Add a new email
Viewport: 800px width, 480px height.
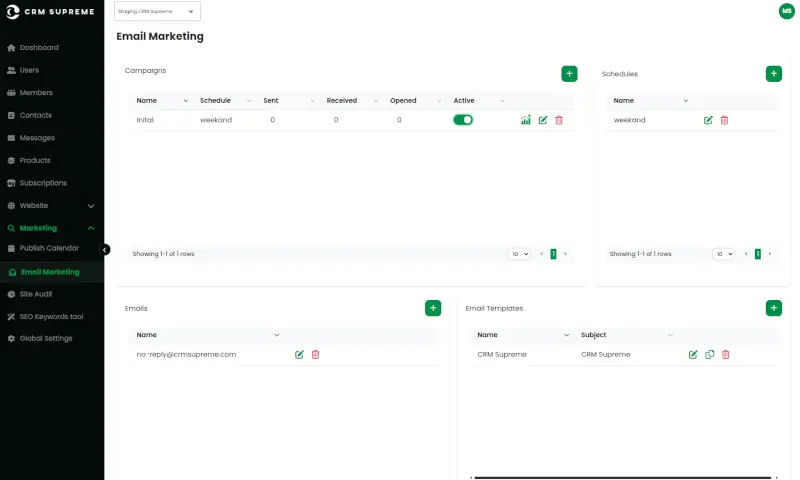(x=433, y=308)
